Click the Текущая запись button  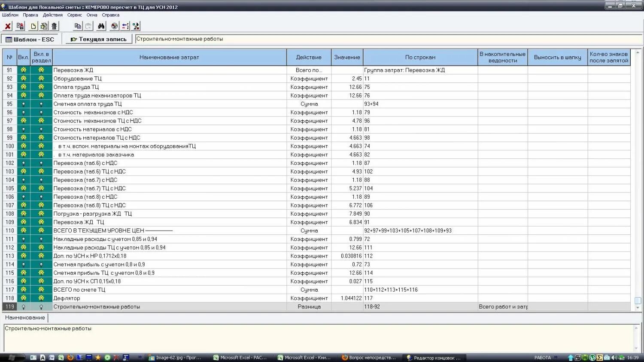pos(98,39)
